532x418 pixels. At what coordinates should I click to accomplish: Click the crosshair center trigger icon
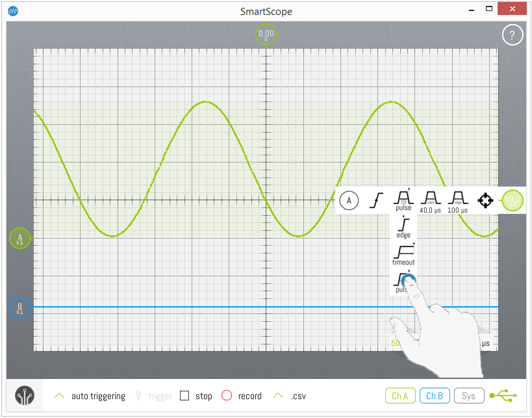tap(485, 200)
